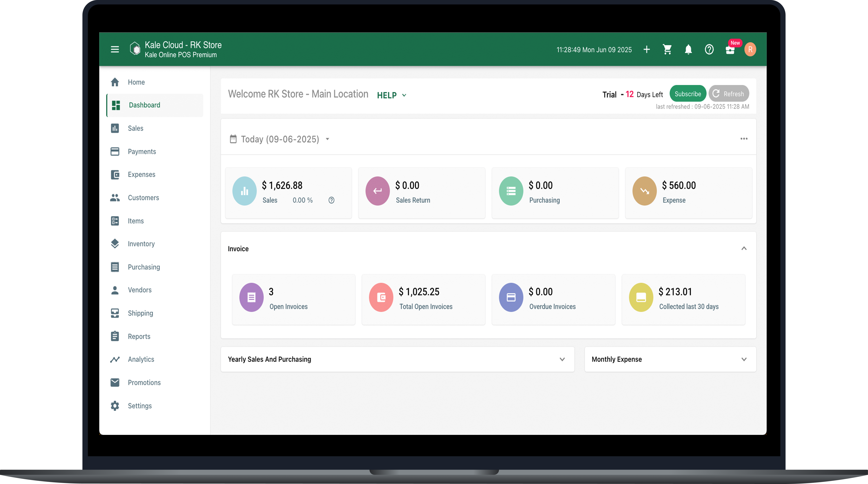Viewport: 868px width, 484px height.
Task: Open the shopping cart icon
Action: (x=667, y=50)
